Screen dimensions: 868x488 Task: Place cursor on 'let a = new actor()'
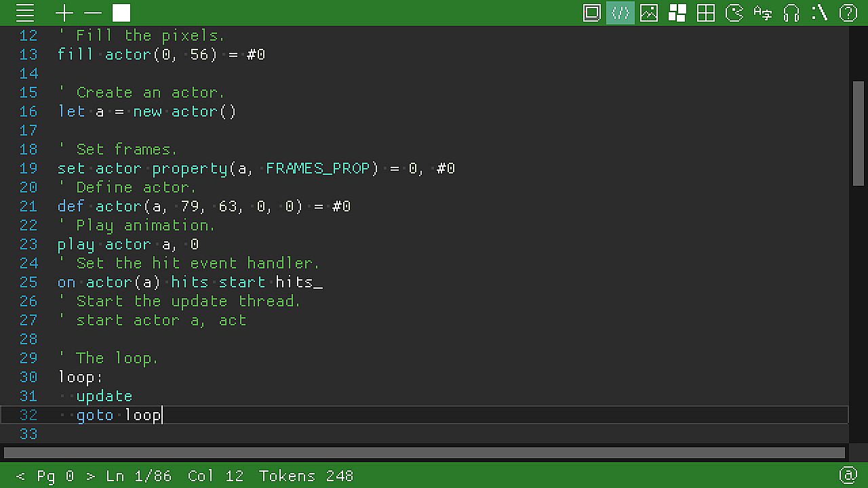pos(147,111)
